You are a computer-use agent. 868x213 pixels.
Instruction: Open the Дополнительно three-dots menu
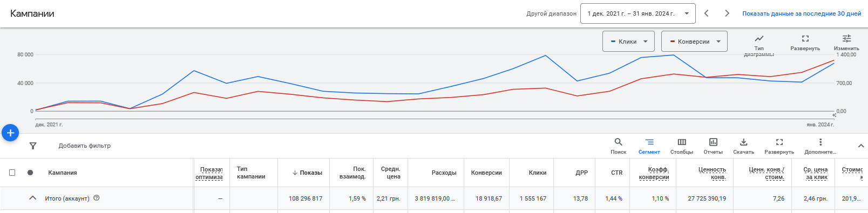pyautogui.click(x=820, y=142)
